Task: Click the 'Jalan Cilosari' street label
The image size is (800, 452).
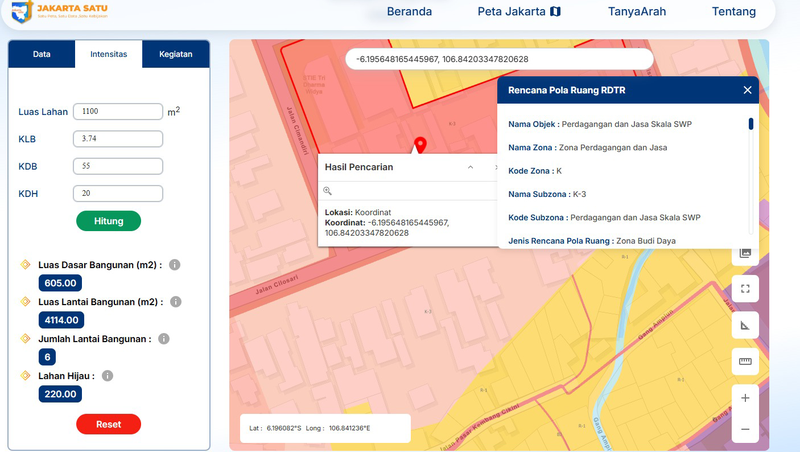Action: [276, 285]
